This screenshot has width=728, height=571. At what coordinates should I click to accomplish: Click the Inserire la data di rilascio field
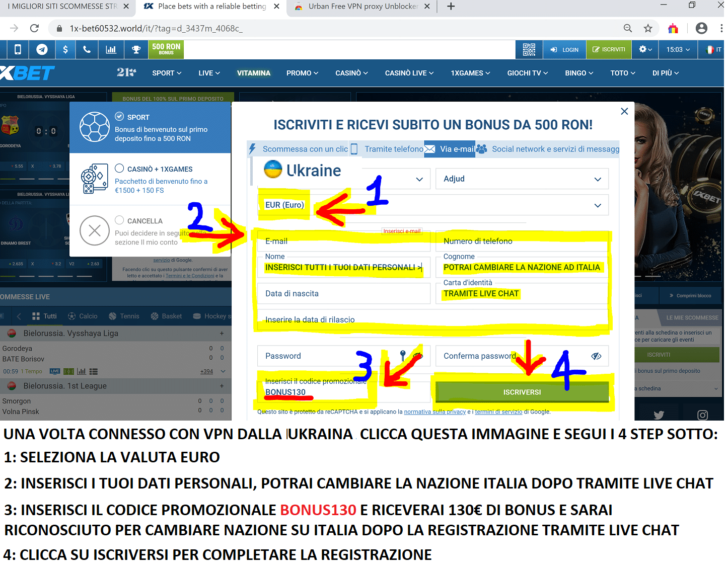click(433, 319)
